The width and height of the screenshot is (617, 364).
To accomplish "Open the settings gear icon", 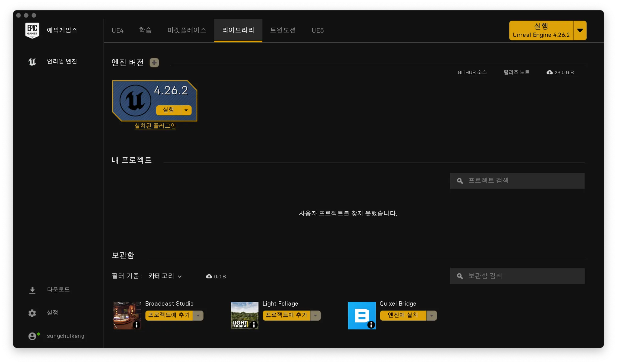I will point(32,313).
